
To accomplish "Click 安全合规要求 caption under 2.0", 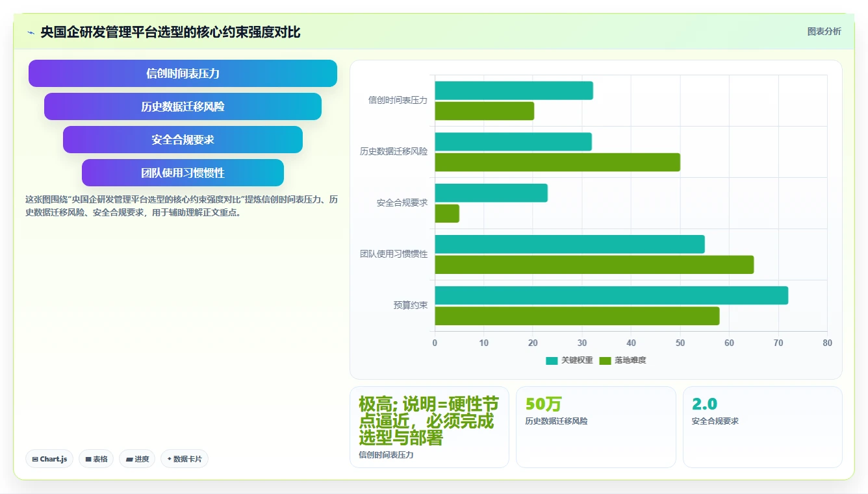I will coord(715,421).
